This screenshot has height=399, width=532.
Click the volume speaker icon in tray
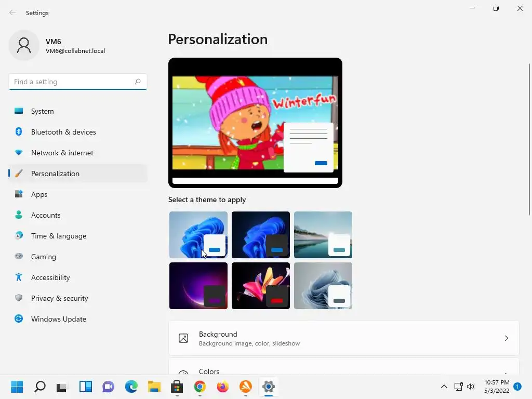(471, 387)
